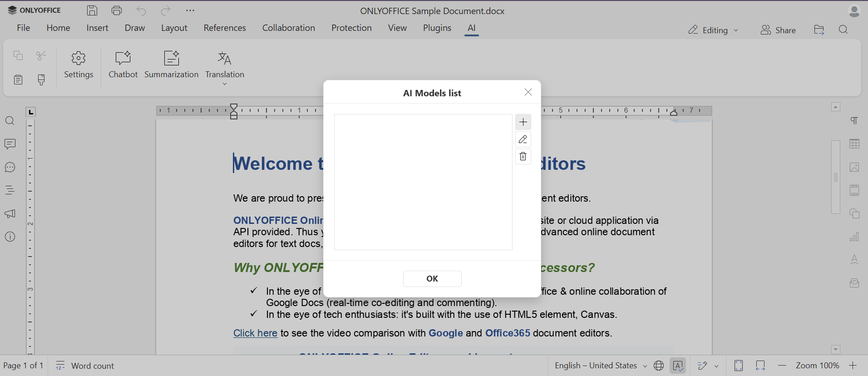The image size is (868, 376).
Task: Open the Headings navigation panel
Action: coord(10,190)
